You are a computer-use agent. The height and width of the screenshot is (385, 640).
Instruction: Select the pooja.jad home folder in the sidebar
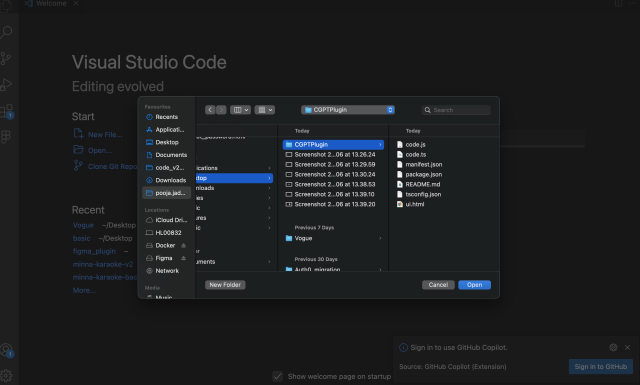167,193
